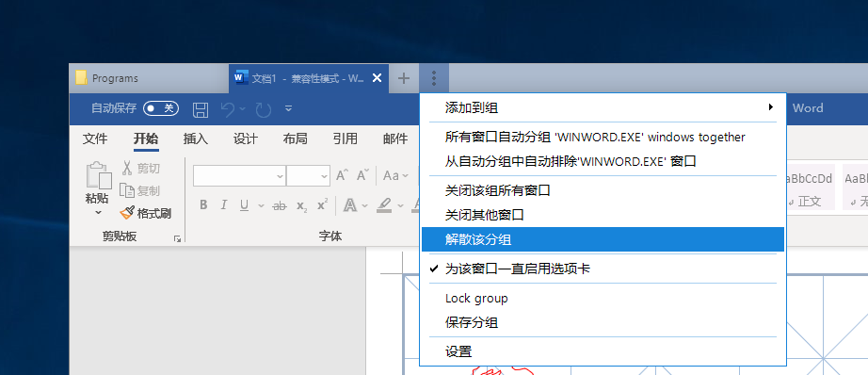Close the 文档1 Word tab
Screen dimensions: 868x375
[377, 78]
